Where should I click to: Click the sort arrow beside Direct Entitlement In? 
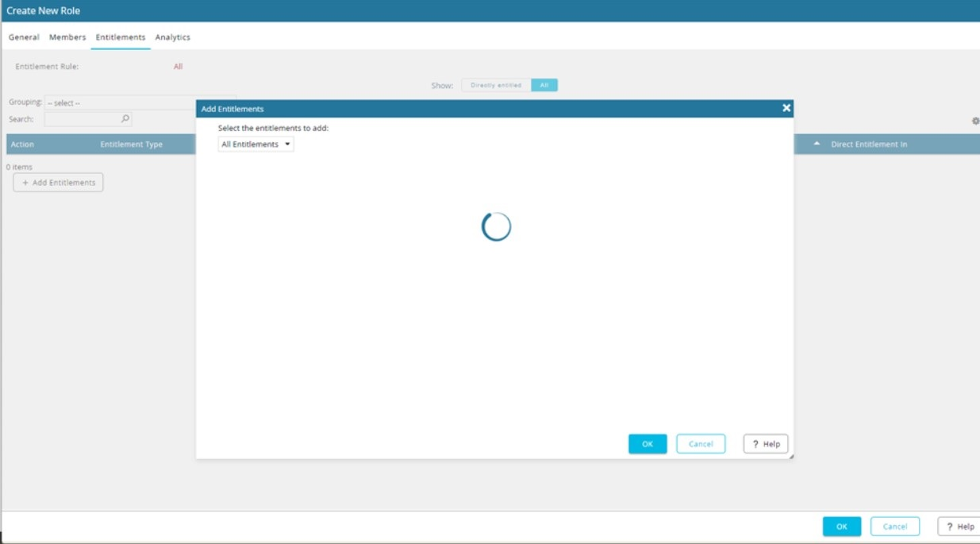[817, 144]
